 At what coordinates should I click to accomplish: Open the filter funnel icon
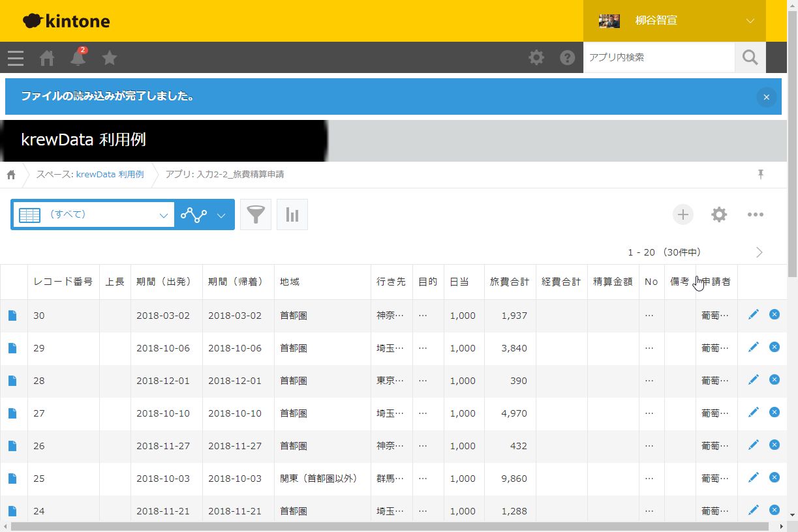click(256, 214)
